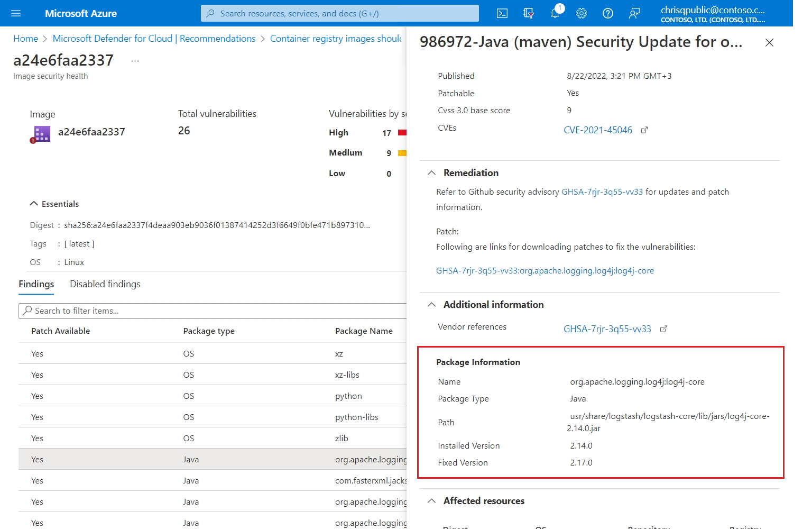Sort by the Package Name column
This screenshot has height=529, width=812.
point(364,331)
